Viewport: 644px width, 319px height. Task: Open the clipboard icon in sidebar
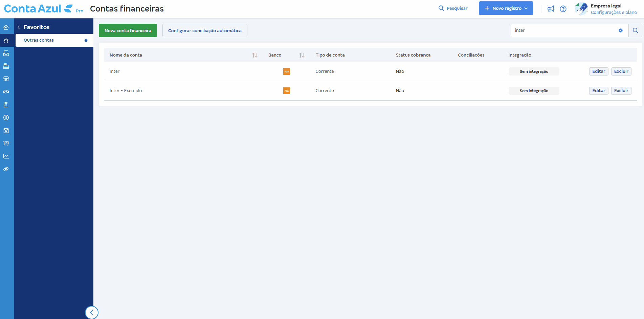coord(6,105)
